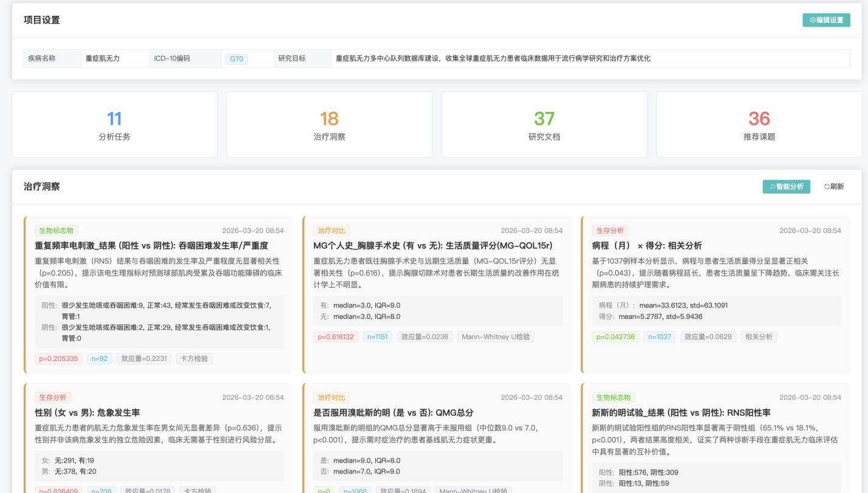The image size is (868, 493).
Task: Select the 否: median=7.0, IQR=9.0 line
Action: 360,472
